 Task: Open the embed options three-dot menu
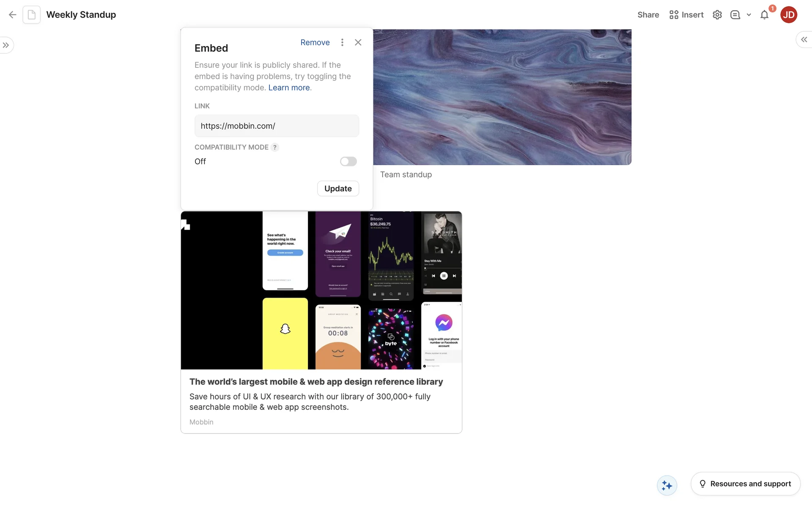click(342, 42)
